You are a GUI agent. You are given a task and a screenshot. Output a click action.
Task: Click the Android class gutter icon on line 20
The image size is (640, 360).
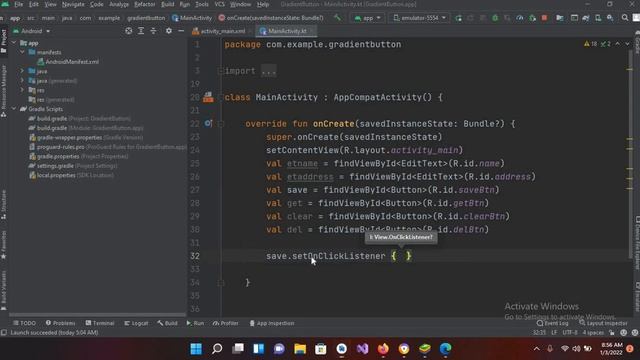(208, 97)
